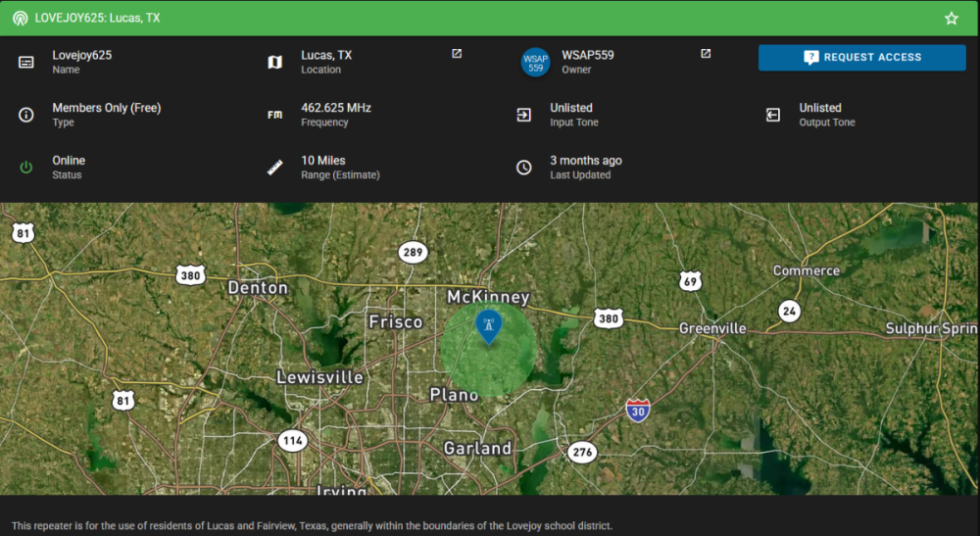Image resolution: width=980 pixels, height=536 pixels.
Task: Click the Sulphur Springs label on map
Action: click(931, 328)
